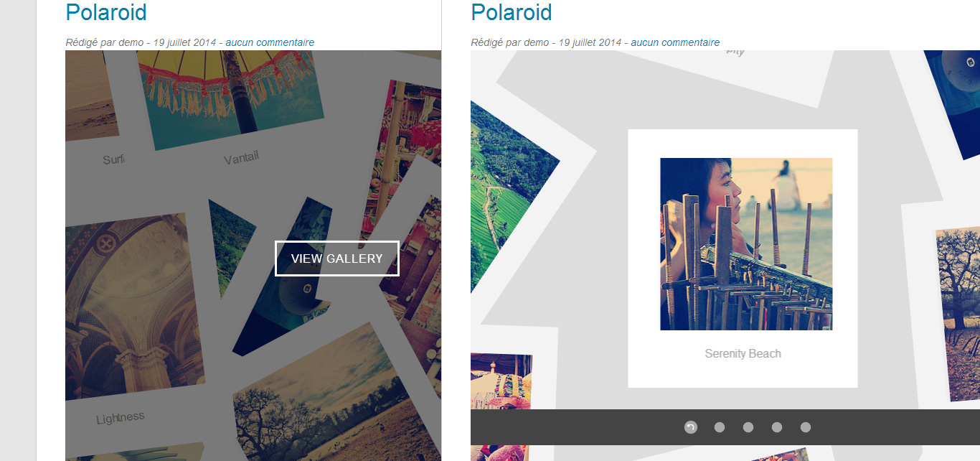Open the right Polaroid post title
Image resolution: width=980 pixels, height=461 pixels.
click(x=512, y=12)
